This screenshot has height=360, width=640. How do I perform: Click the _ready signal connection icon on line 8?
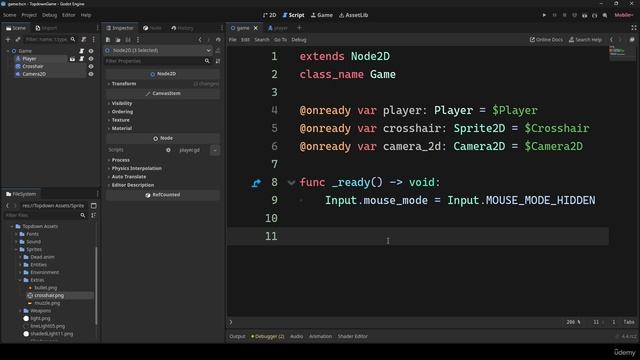(256, 183)
